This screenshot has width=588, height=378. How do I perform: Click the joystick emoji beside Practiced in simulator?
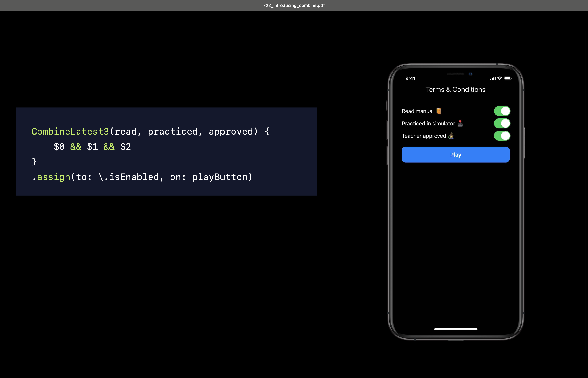(x=460, y=124)
